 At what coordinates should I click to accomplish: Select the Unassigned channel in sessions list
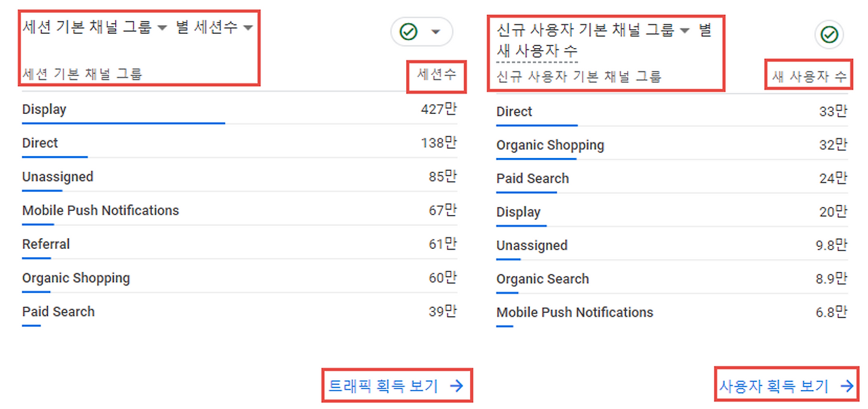[58, 177]
